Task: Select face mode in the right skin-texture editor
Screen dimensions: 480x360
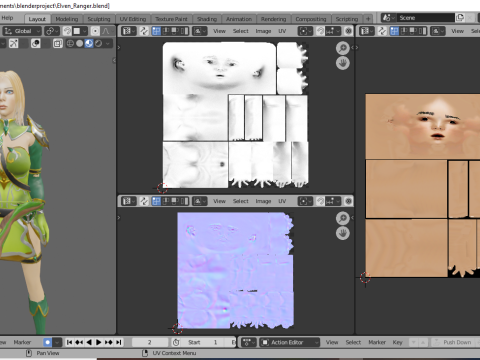Action: (413, 31)
